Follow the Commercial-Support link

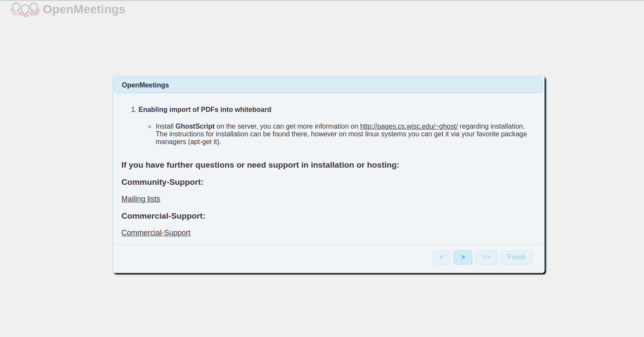coord(156,233)
